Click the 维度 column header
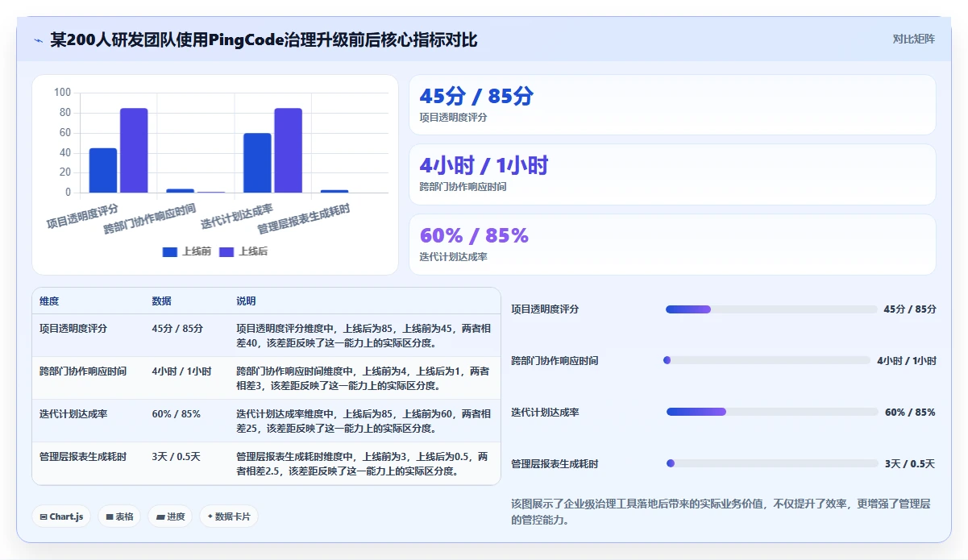The width and height of the screenshot is (968, 560). tap(49, 301)
